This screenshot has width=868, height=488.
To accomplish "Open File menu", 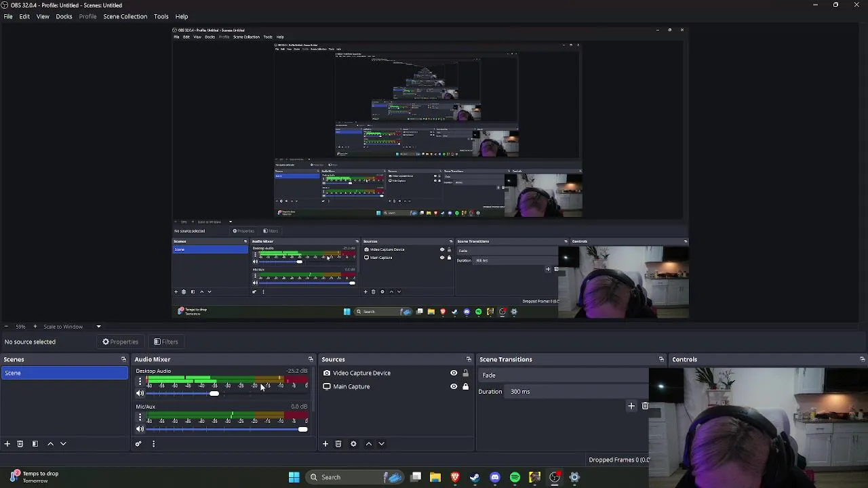I will click(8, 16).
